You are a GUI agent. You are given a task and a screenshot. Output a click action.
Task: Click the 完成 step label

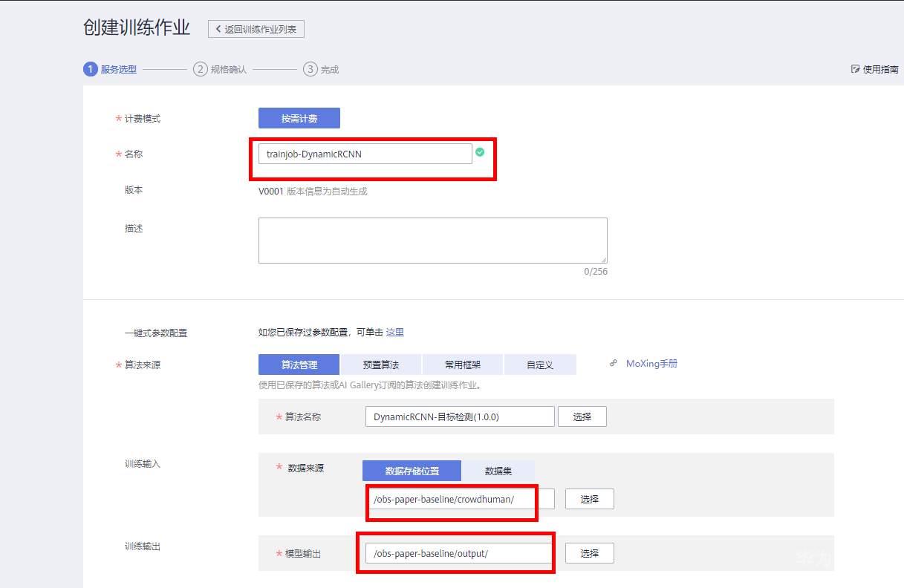330,69
